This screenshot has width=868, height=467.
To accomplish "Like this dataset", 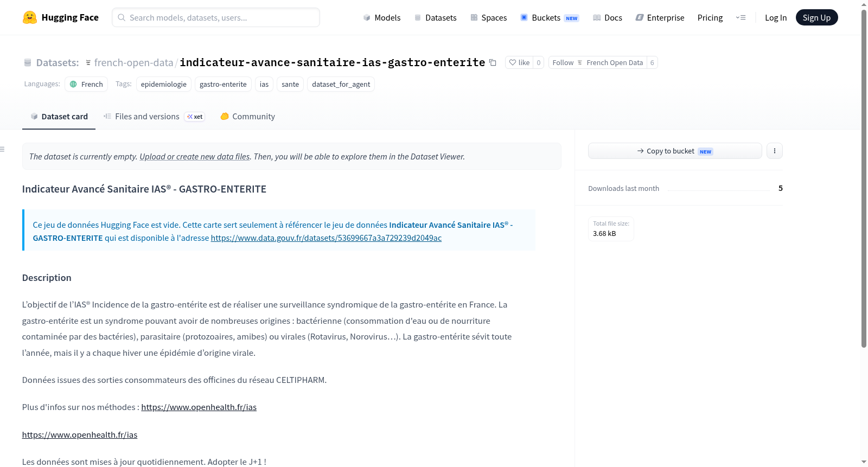I will coord(519,62).
